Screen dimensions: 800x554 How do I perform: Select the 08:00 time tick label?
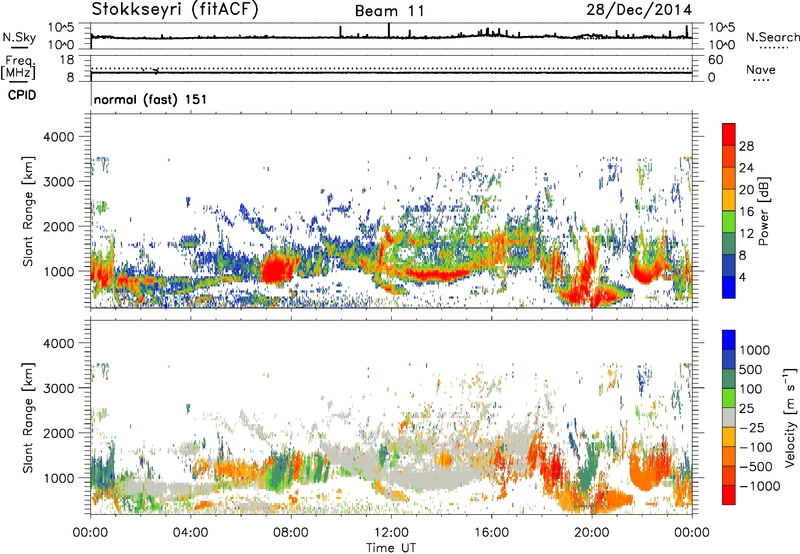[291, 533]
